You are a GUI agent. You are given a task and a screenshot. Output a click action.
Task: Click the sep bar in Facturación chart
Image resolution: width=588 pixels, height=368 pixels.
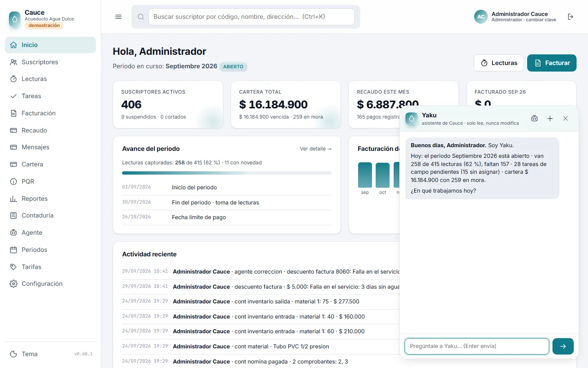[365, 175]
